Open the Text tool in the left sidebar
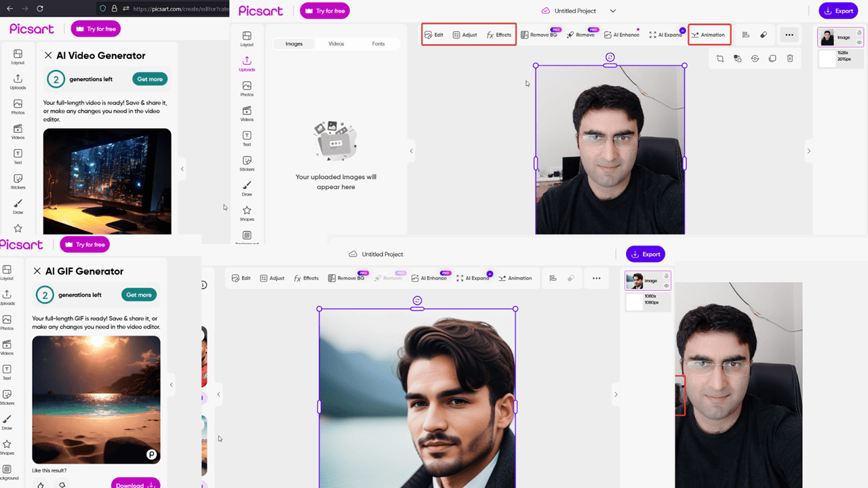 click(x=246, y=138)
